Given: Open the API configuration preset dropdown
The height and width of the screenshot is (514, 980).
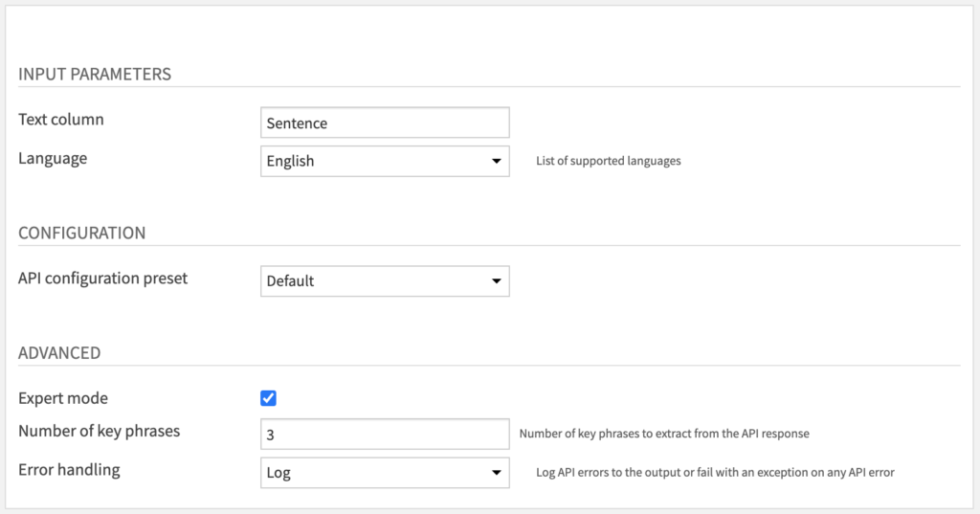Looking at the screenshot, I should [385, 281].
